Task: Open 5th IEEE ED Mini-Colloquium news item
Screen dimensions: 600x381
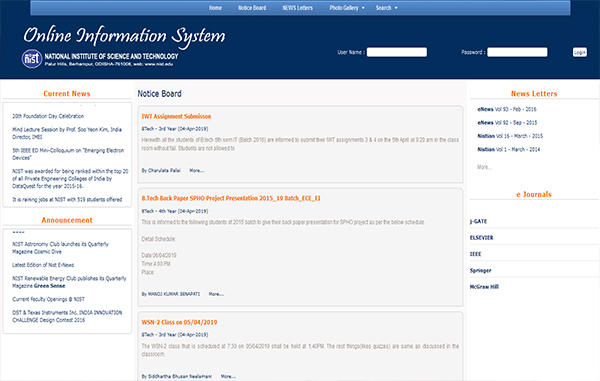Action: (68, 154)
